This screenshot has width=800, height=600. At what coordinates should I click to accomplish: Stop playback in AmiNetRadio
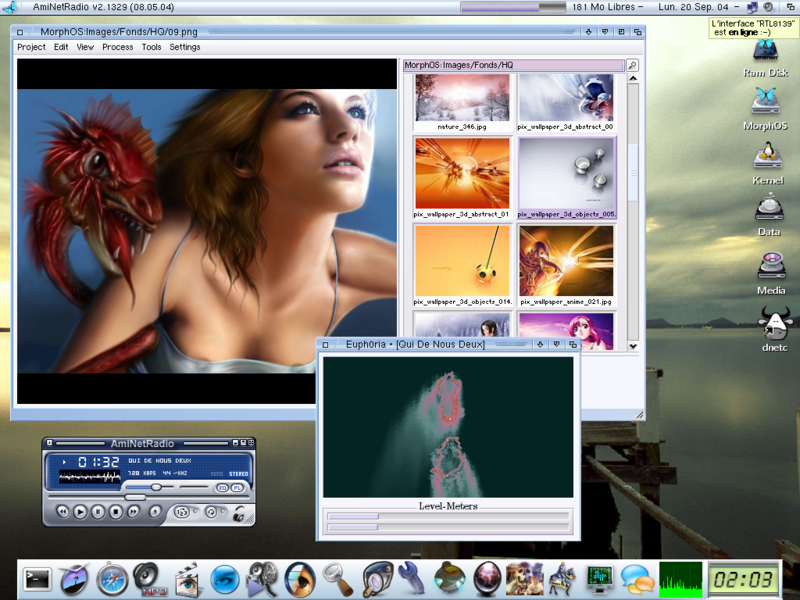117,512
